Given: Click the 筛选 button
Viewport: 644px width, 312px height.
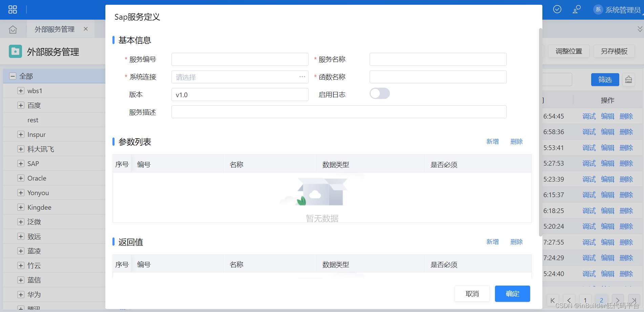Looking at the screenshot, I should point(605,80).
